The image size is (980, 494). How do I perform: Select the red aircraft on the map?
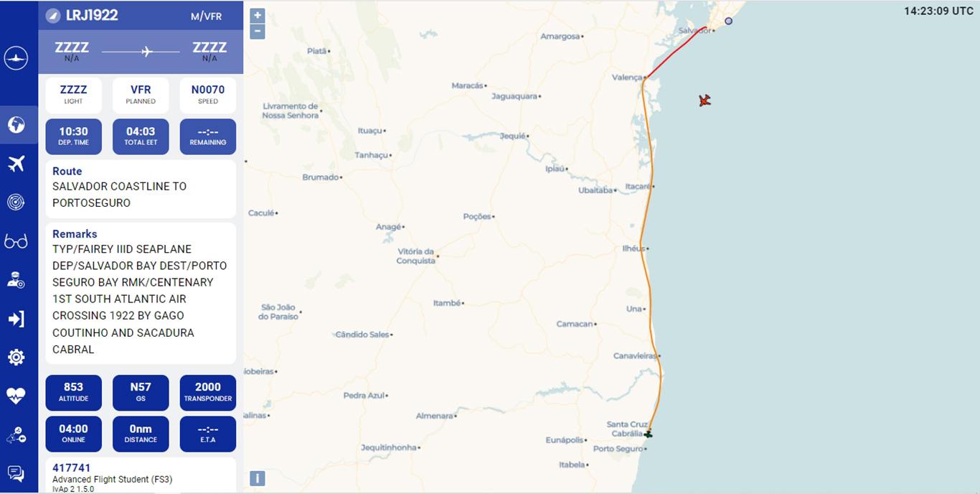tap(705, 100)
